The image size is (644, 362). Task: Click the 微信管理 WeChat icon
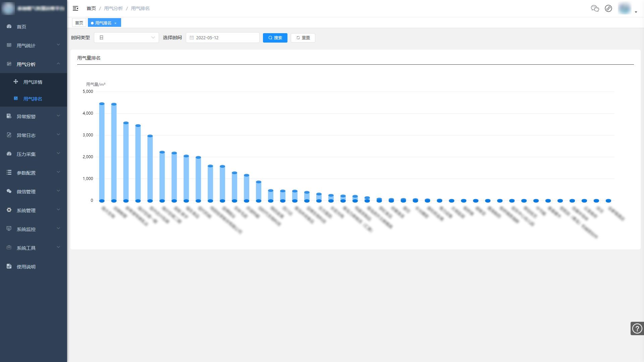pyautogui.click(x=9, y=191)
